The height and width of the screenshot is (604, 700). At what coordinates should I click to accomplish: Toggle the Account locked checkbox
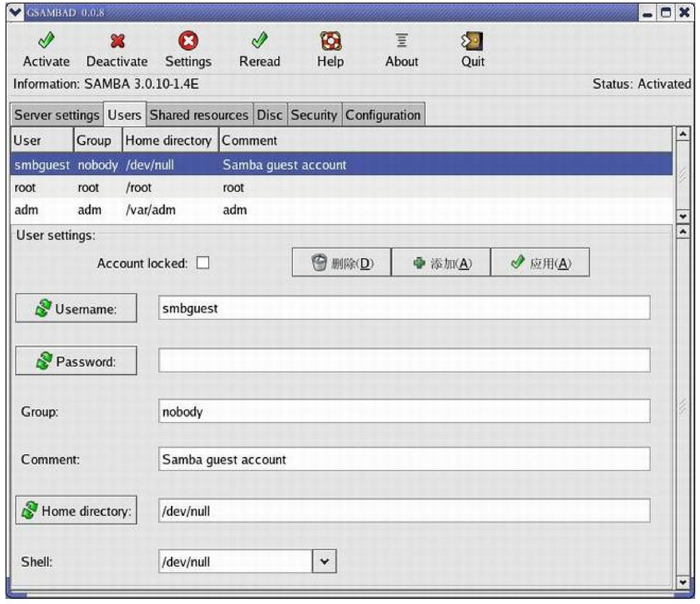tap(202, 263)
